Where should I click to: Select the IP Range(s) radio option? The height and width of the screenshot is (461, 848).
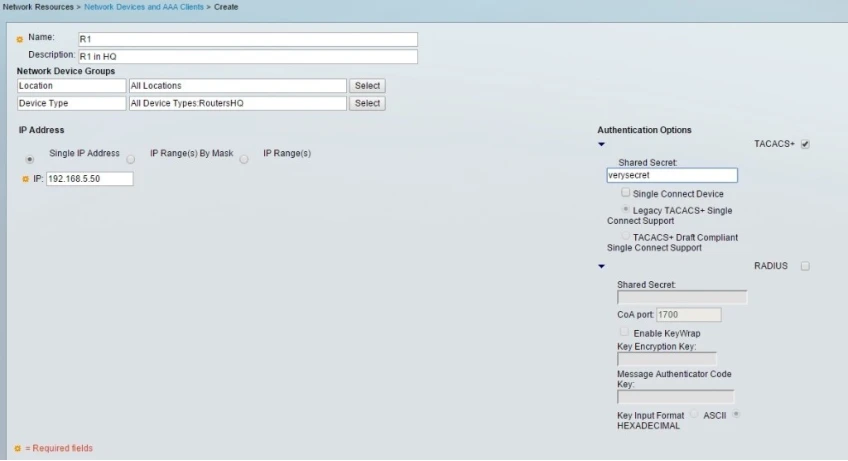pyautogui.click(x=244, y=159)
